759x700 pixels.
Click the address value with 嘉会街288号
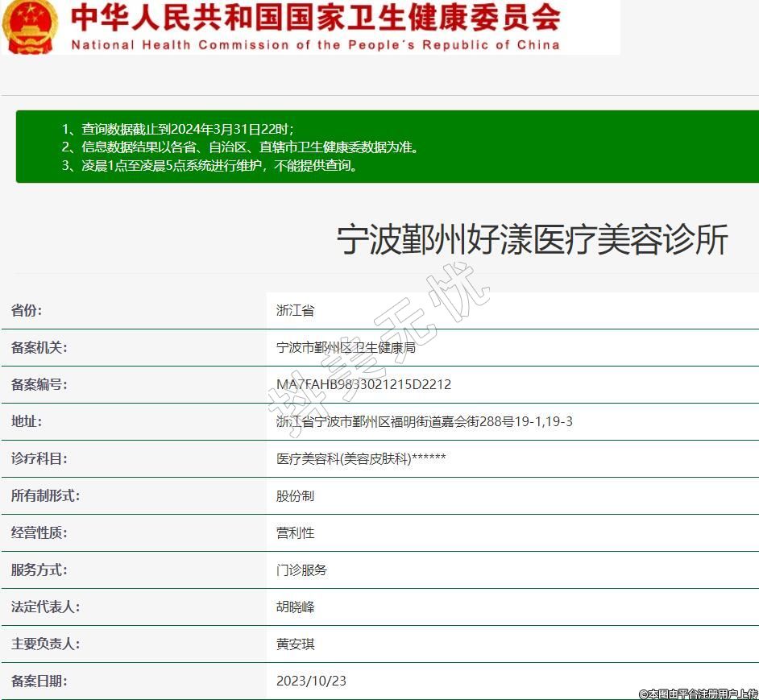tap(424, 421)
